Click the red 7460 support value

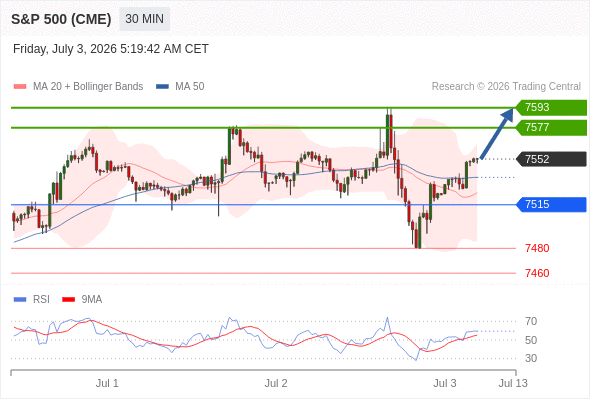(x=537, y=273)
